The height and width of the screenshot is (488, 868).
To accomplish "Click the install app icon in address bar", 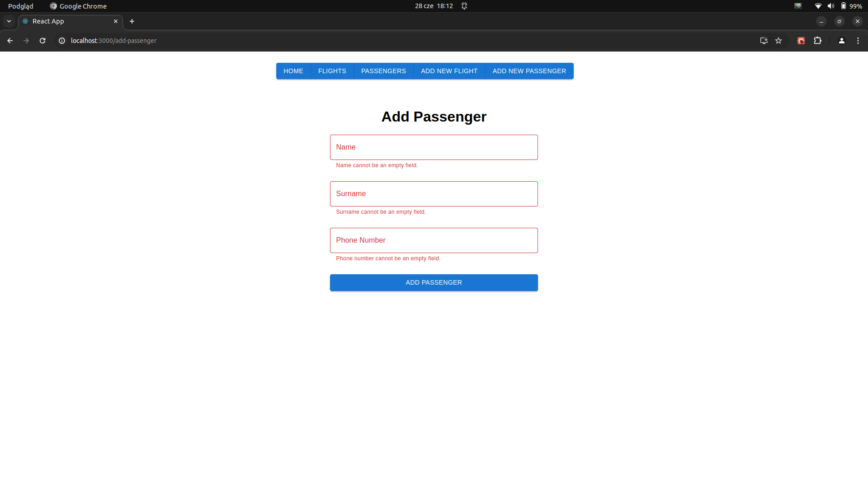I will 764,41.
